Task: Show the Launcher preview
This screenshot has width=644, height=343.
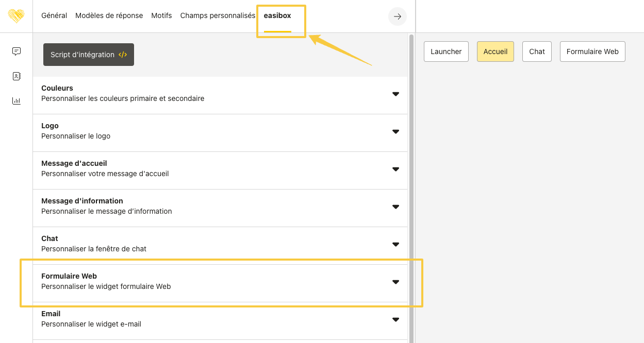Action: 446,52
